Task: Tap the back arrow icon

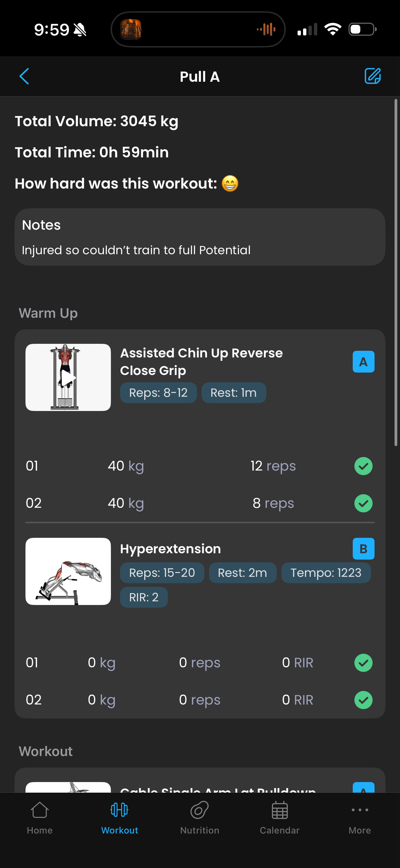Action: [24, 76]
